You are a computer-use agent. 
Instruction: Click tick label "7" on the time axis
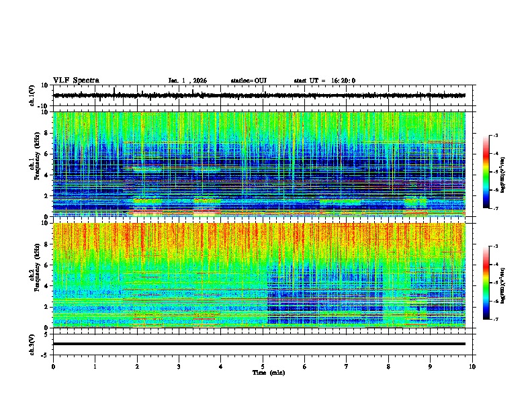(x=347, y=367)
